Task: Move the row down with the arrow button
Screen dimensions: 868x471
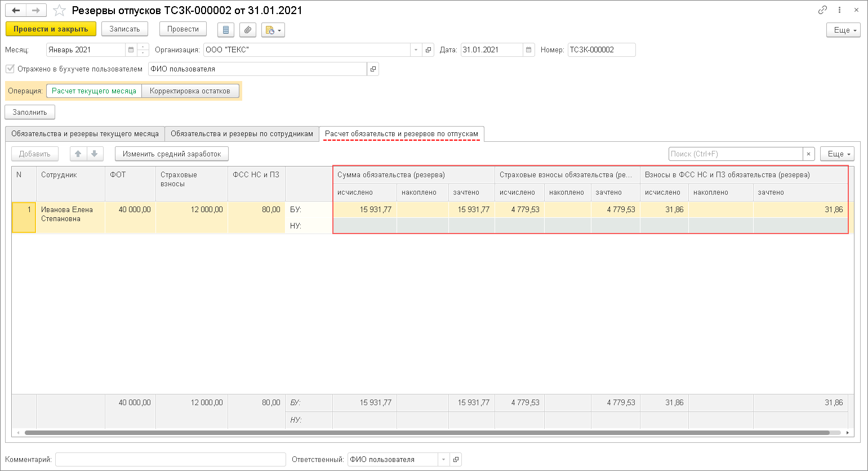Action: (95, 154)
